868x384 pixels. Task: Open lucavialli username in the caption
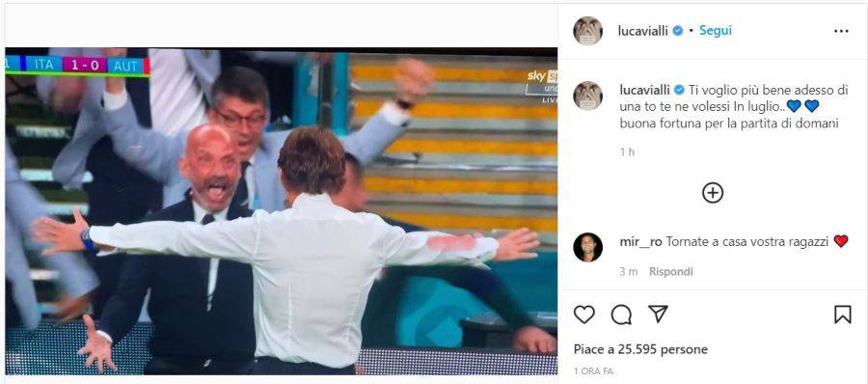pyautogui.click(x=645, y=90)
